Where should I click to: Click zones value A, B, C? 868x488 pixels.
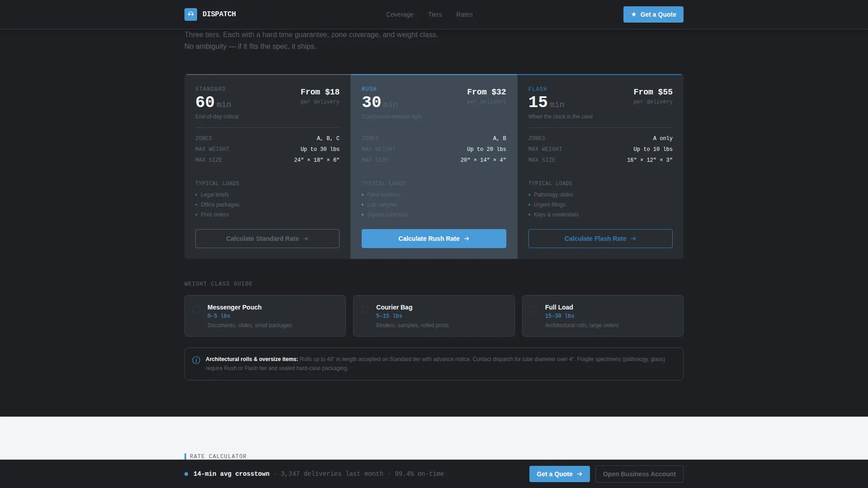point(328,138)
